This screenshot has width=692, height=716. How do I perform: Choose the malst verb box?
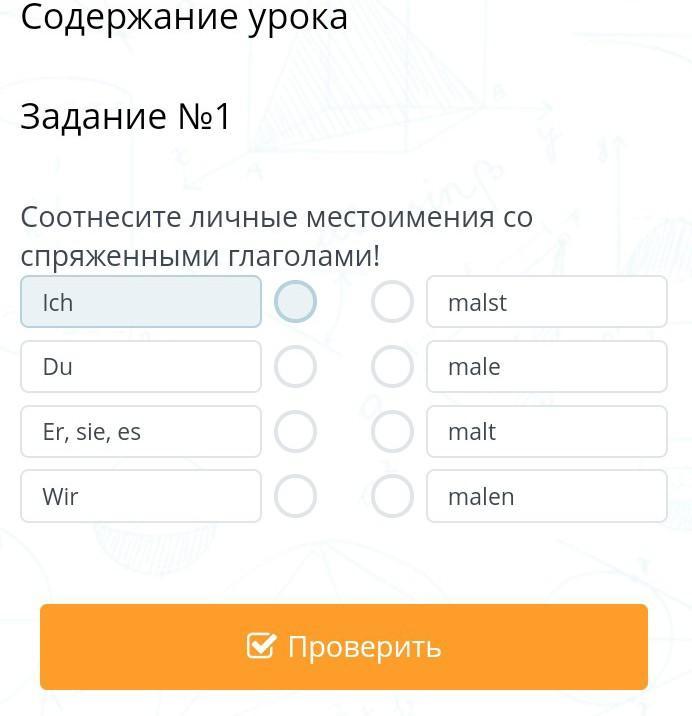(546, 302)
